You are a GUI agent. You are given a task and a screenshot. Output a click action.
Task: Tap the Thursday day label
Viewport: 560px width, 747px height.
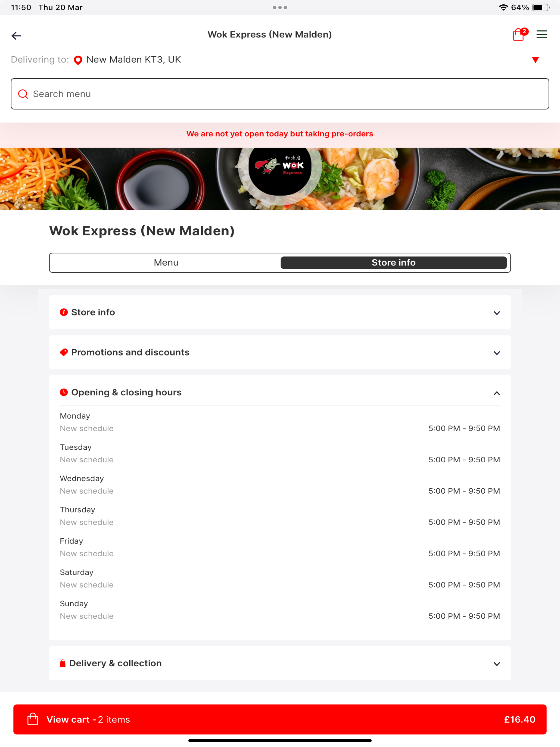coord(77,510)
